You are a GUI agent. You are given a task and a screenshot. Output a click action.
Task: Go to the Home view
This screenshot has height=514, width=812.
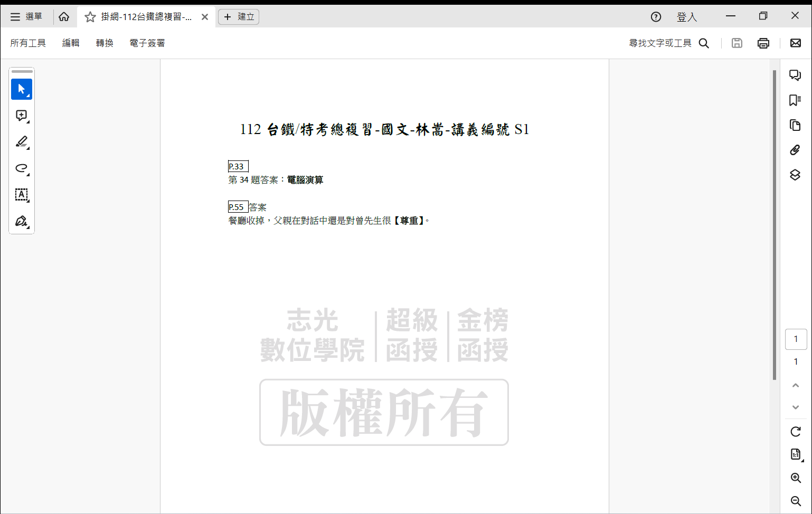point(64,17)
